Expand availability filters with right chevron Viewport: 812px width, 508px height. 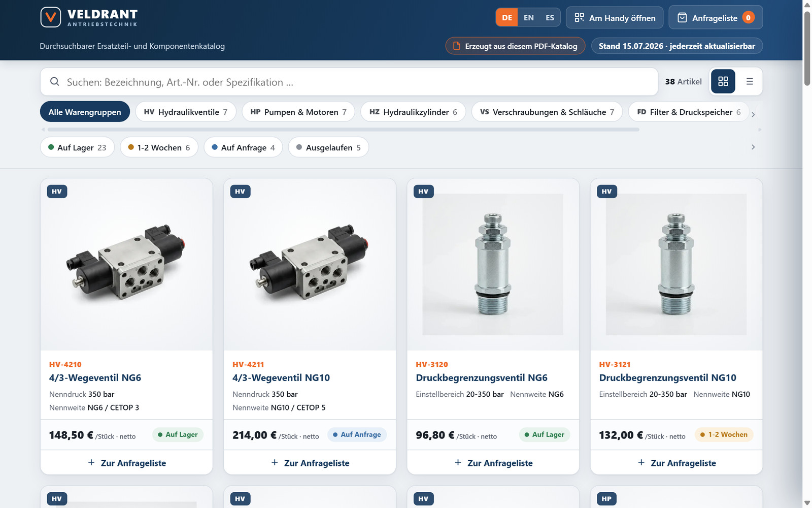point(753,147)
